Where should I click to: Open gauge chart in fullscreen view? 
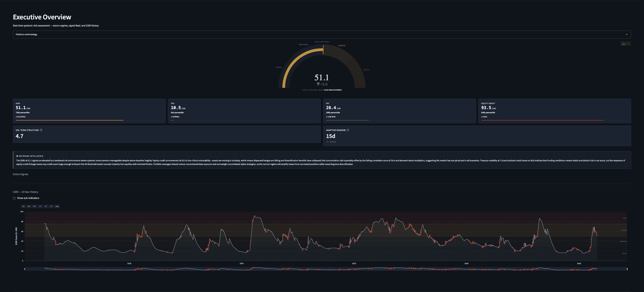628,44
